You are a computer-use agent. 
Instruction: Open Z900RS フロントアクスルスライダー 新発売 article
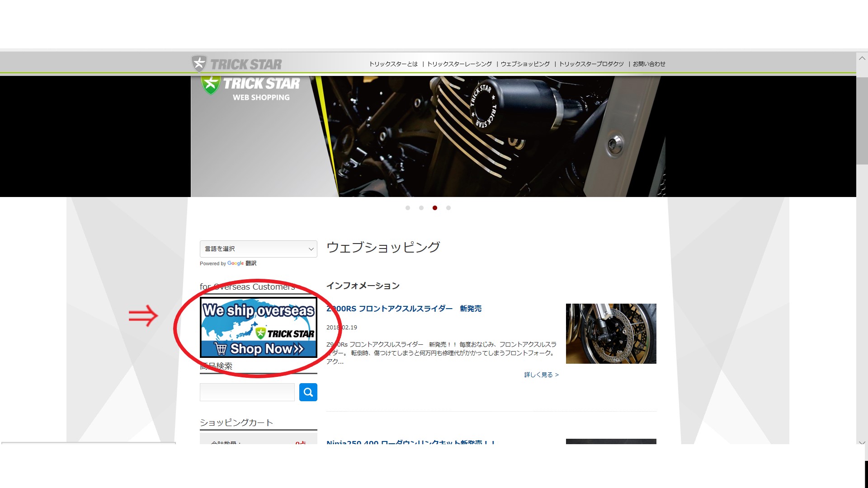(x=404, y=309)
